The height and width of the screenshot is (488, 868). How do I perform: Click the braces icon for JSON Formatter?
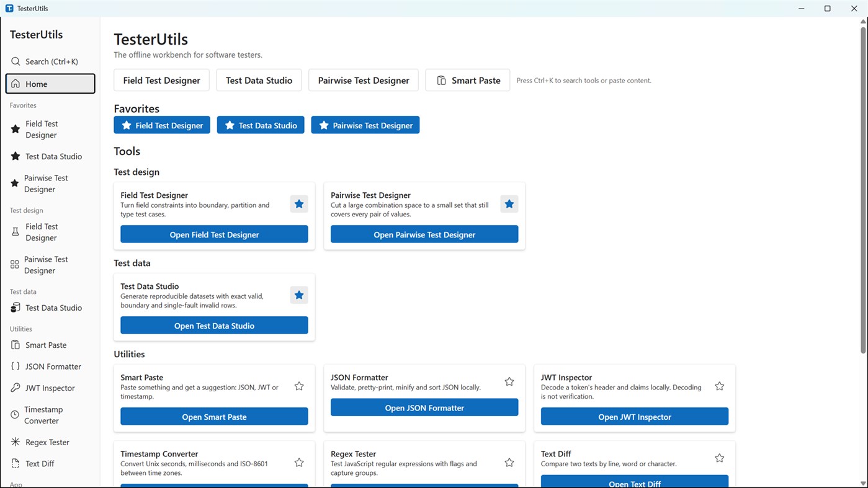pos(16,366)
